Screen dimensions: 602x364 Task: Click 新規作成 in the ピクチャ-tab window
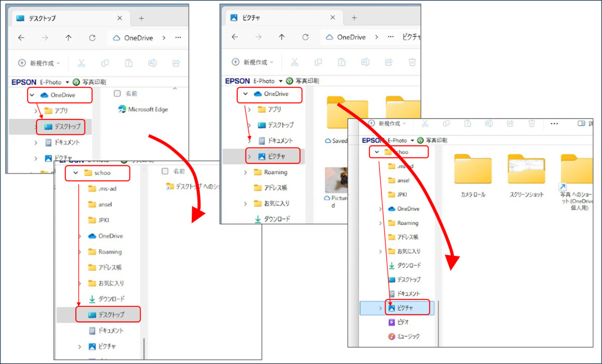pos(252,62)
